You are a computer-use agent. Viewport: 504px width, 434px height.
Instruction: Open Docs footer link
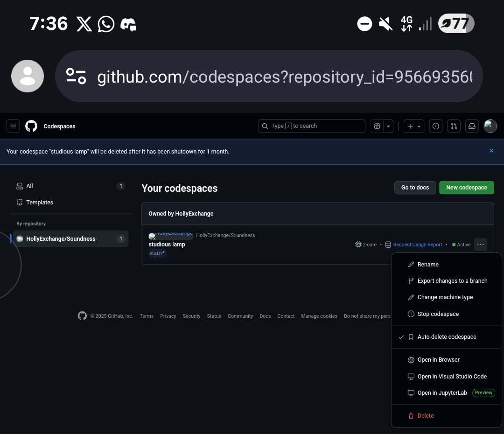pyautogui.click(x=265, y=316)
